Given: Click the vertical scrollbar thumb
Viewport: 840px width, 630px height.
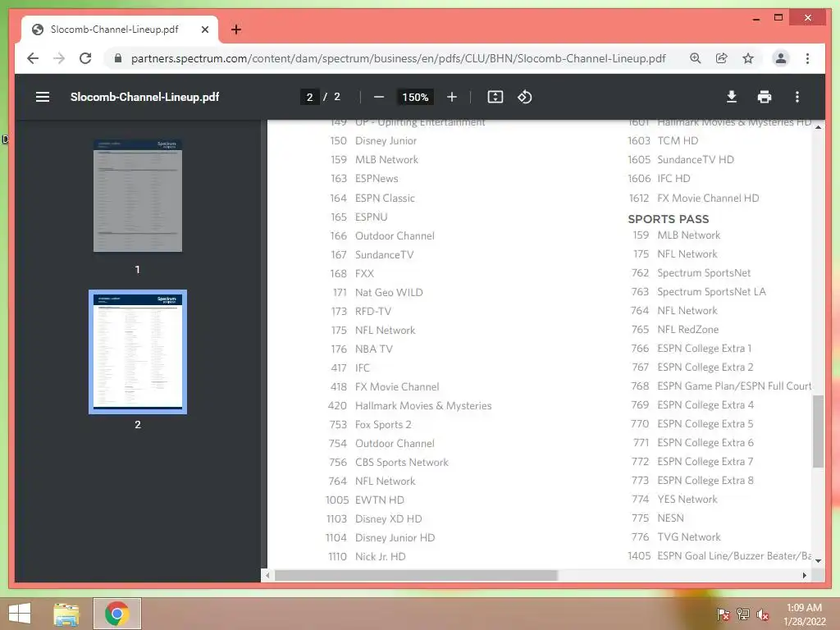Looking at the screenshot, I should pyautogui.click(x=818, y=431).
